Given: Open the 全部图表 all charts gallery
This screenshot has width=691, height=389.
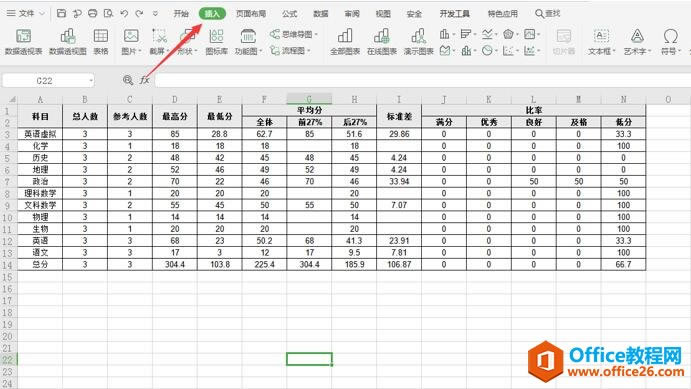Looking at the screenshot, I should point(345,42).
